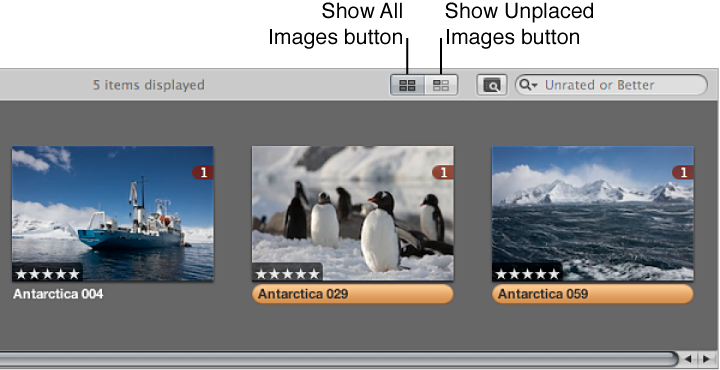The height and width of the screenshot is (370, 720).
Task: Click the Antarctica 029 orange label
Action: coord(353,294)
